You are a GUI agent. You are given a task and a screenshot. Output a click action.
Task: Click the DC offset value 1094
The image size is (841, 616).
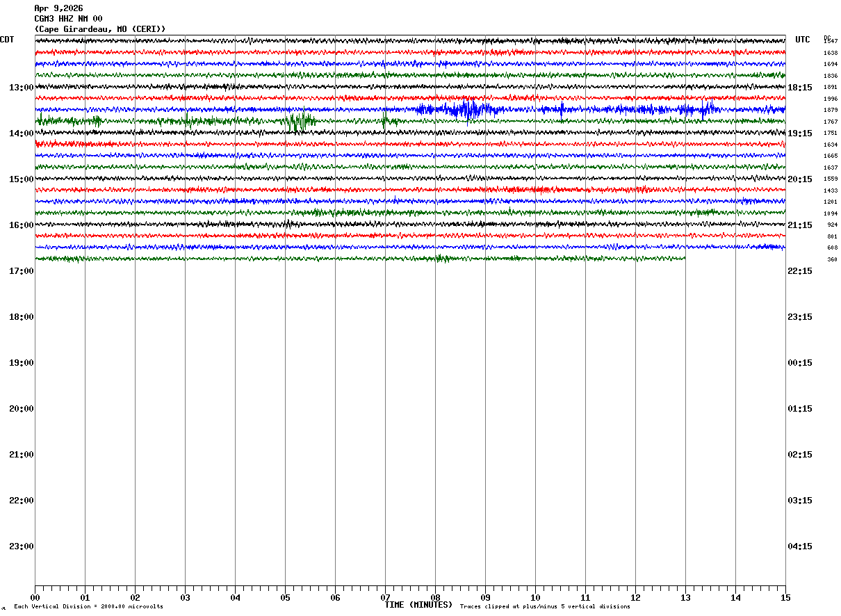(x=831, y=213)
